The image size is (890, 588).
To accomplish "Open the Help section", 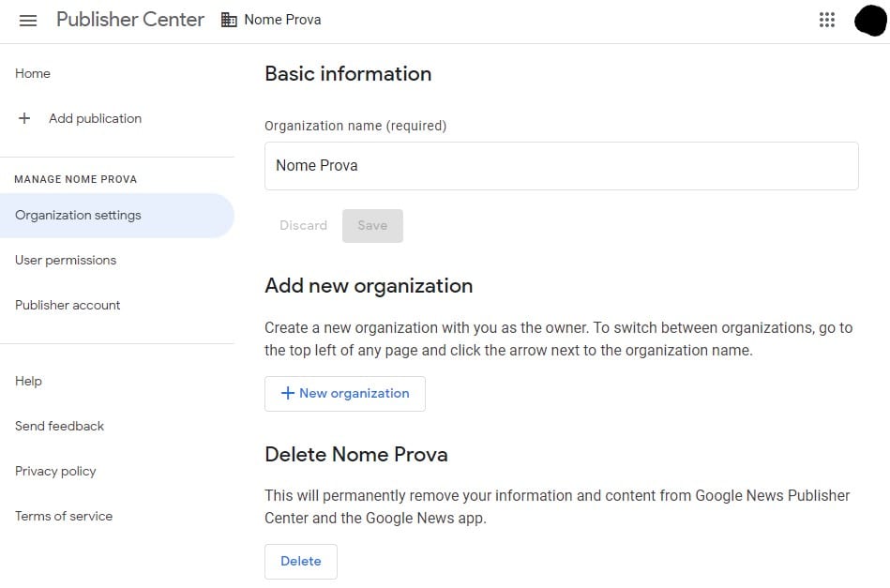I will (28, 381).
